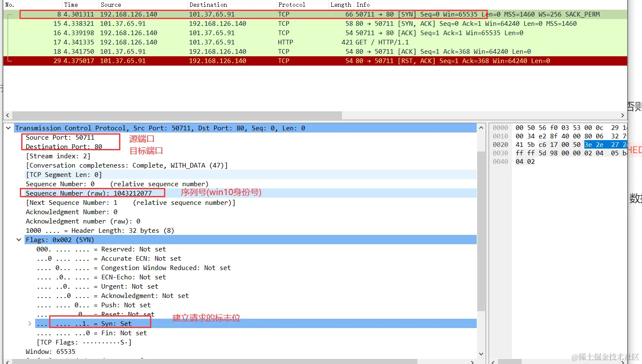Select the Acknowledgment Number: 0 field
The image size is (642, 364).
[72, 212]
